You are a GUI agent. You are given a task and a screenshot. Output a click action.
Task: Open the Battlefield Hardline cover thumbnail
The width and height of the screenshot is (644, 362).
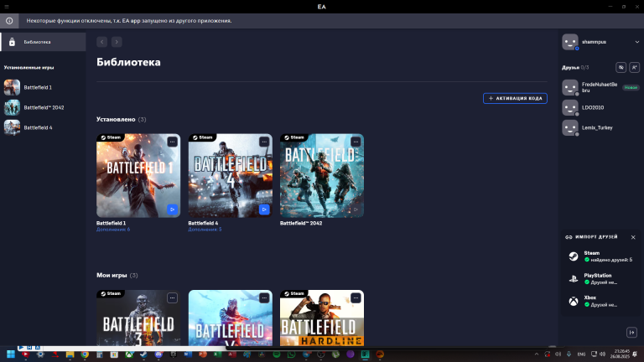tap(322, 318)
